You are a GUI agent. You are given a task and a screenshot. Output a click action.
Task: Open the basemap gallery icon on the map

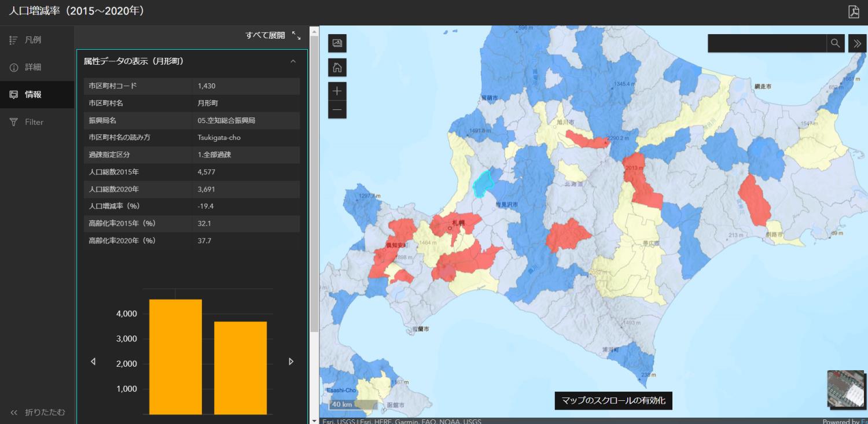click(x=337, y=43)
